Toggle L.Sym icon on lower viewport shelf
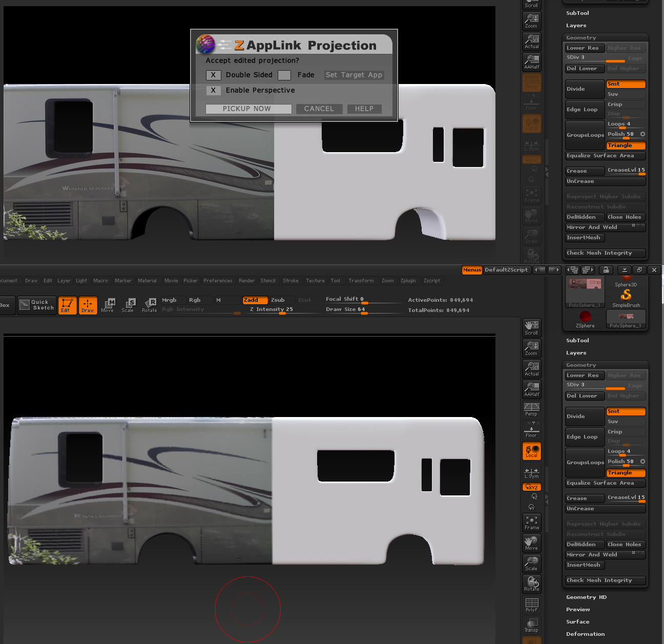This screenshot has height=644, width=664. [532, 472]
